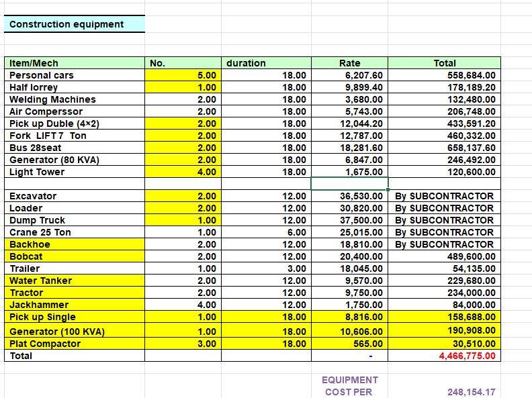The height and width of the screenshot is (398, 532).
Task: Click the Light Tower rate cell 1,675.00
Action: point(349,172)
